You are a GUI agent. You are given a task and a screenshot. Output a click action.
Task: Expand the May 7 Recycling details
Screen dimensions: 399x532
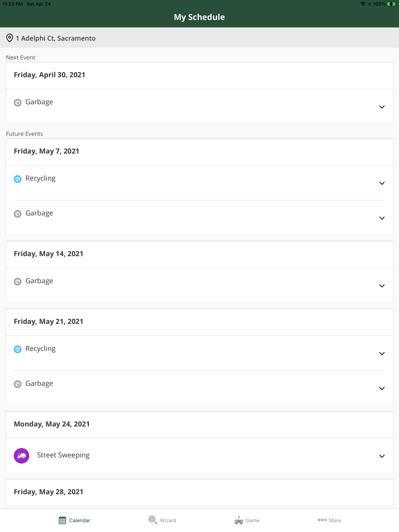(x=382, y=183)
